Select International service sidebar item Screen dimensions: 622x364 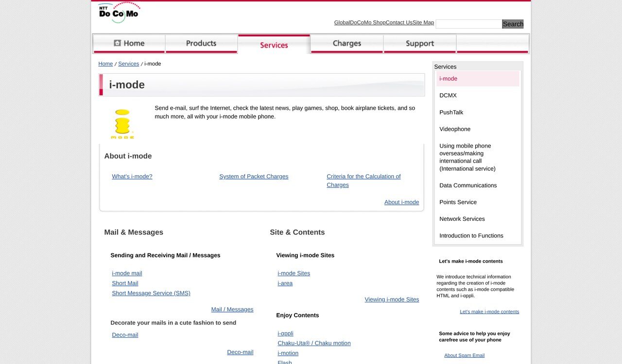(x=478, y=157)
